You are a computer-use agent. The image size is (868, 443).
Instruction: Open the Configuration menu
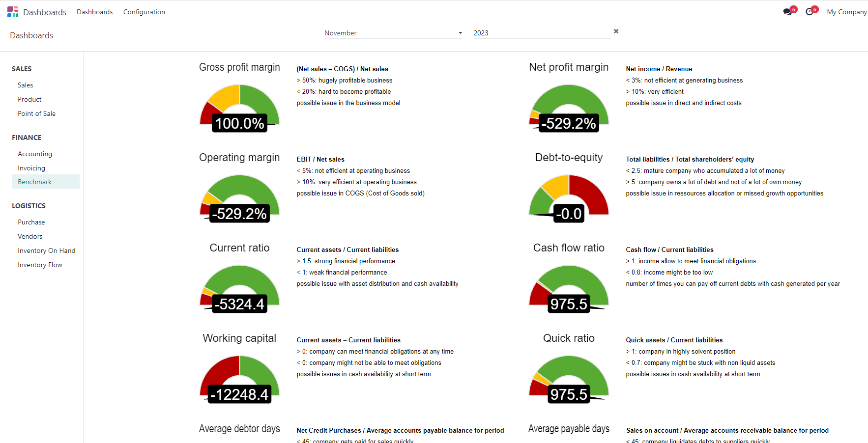coord(144,12)
